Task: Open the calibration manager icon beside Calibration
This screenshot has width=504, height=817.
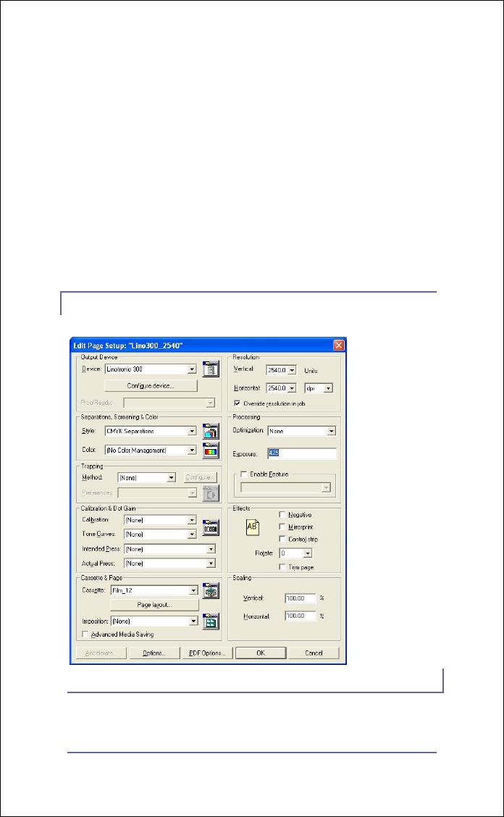Action: (211, 527)
